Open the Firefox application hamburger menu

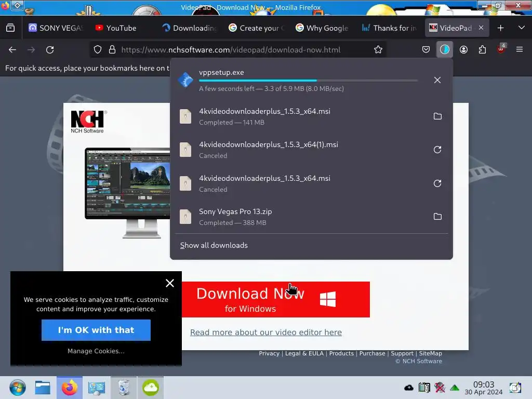coord(520,49)
